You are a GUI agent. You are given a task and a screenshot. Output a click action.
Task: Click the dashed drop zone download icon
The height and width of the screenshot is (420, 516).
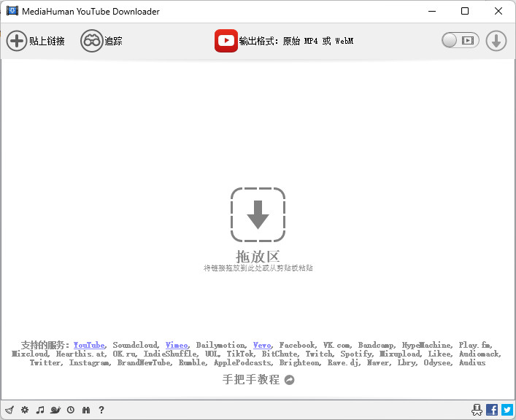pyautogui.click(x=258, y=214)
